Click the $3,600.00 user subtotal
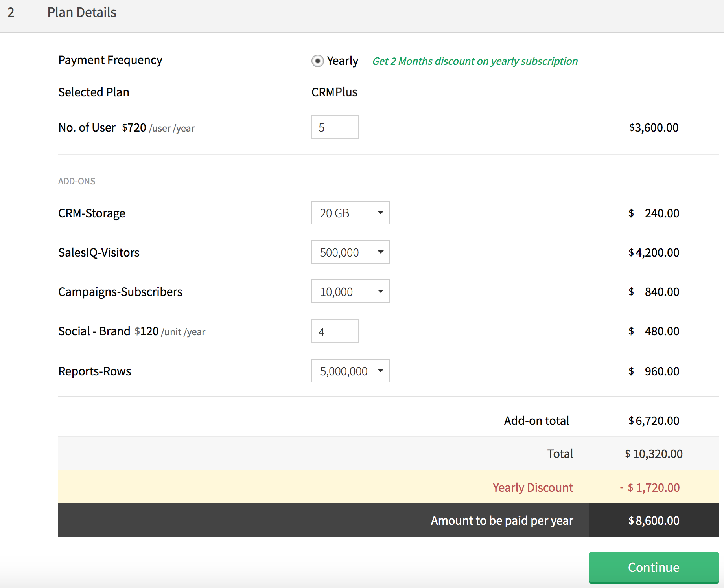724x588 pixels. click(x=654, y=128)
